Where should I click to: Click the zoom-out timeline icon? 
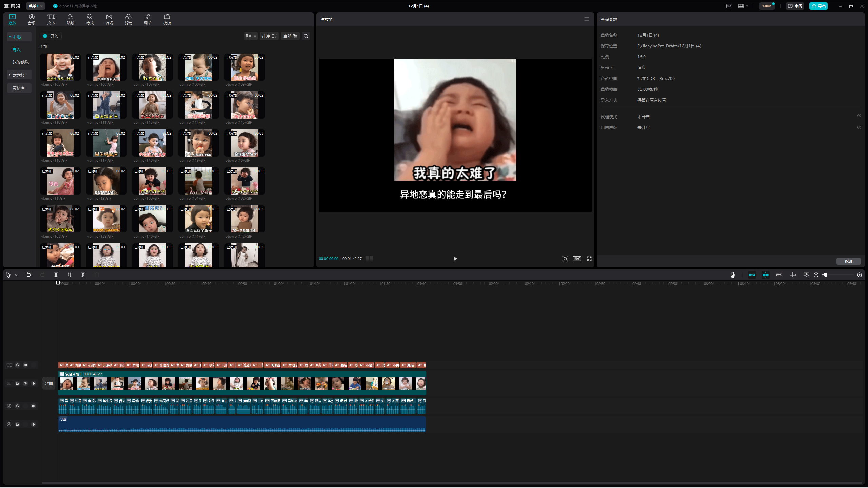click(x=816, y=275)
